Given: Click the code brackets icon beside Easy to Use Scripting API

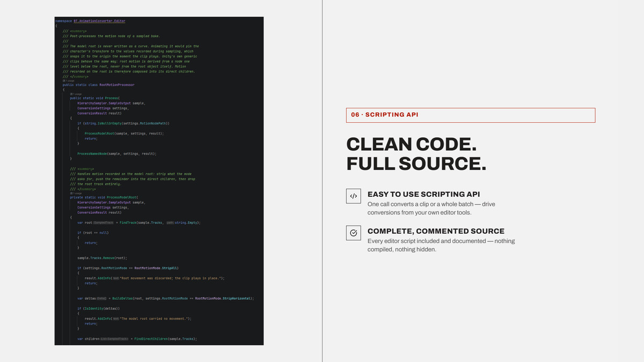Looking at the screenshot, I should tap(353, 196).
